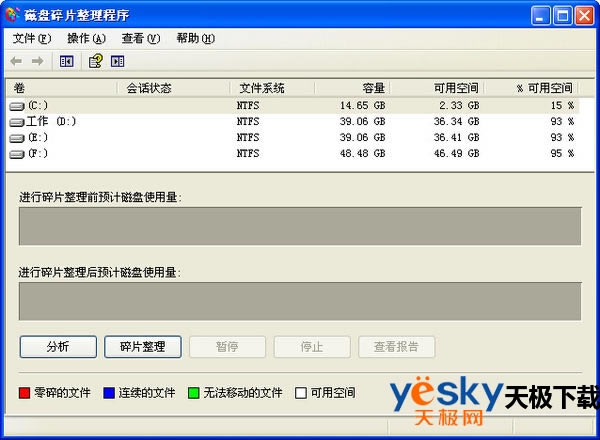
Task: Select the 工作 (D:) volume icon
Action: coord(17,122)
